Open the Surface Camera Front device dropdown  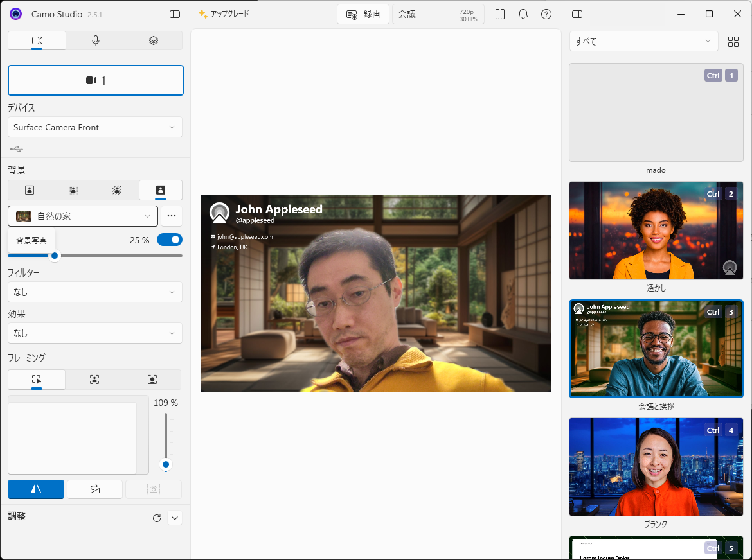pyautogui.click(x=94, y=127)
